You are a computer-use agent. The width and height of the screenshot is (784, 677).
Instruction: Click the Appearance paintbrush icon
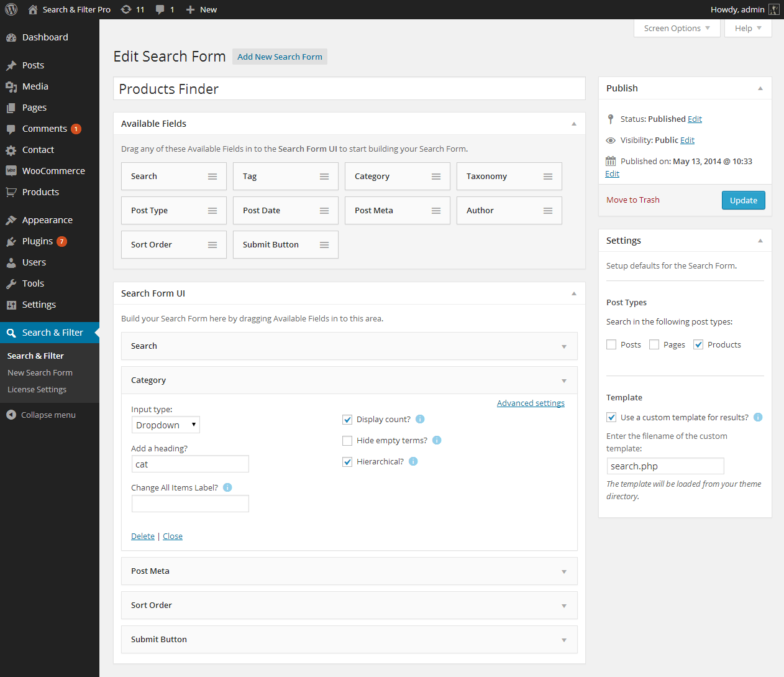[11, 219]
